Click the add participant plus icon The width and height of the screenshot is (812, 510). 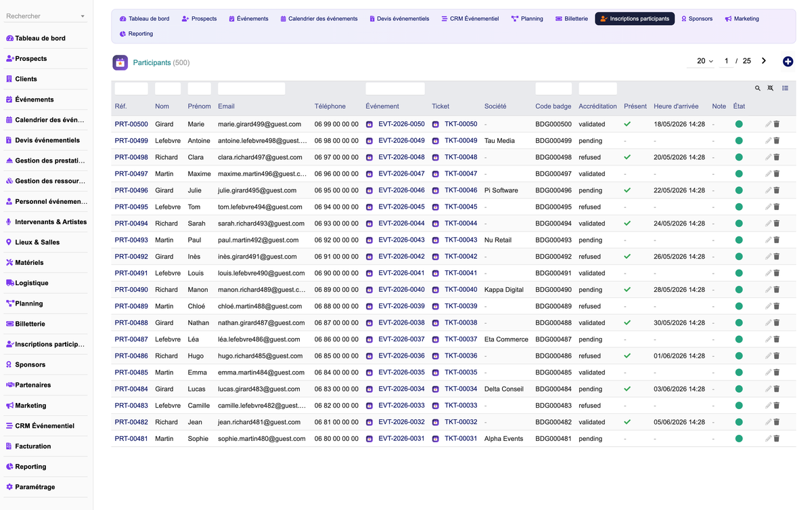[788, 62]
